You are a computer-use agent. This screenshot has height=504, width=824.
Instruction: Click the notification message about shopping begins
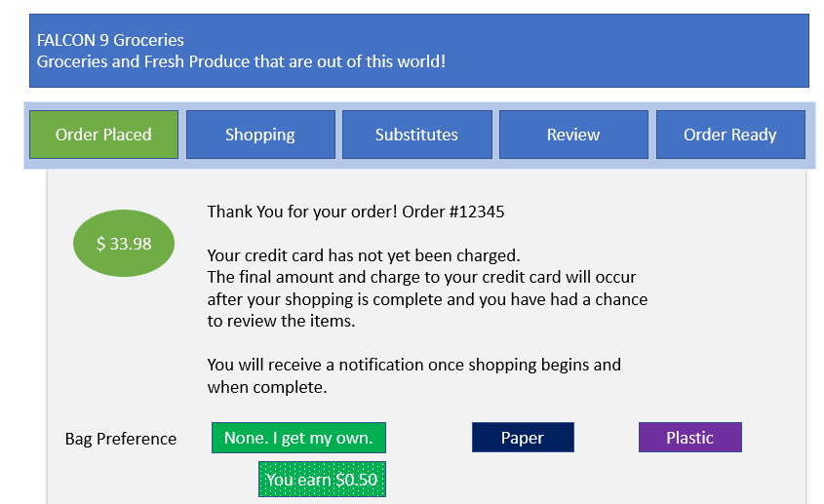(414, 375)
